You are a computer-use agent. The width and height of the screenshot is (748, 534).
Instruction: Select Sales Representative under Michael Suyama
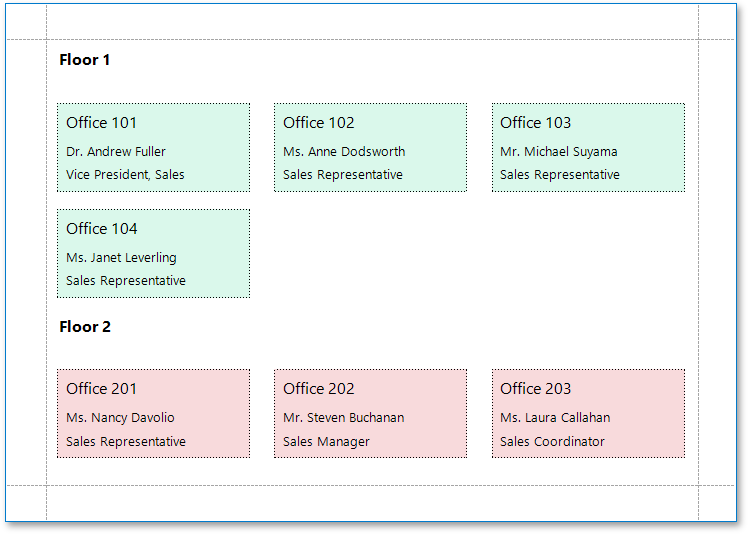point(560,175)
